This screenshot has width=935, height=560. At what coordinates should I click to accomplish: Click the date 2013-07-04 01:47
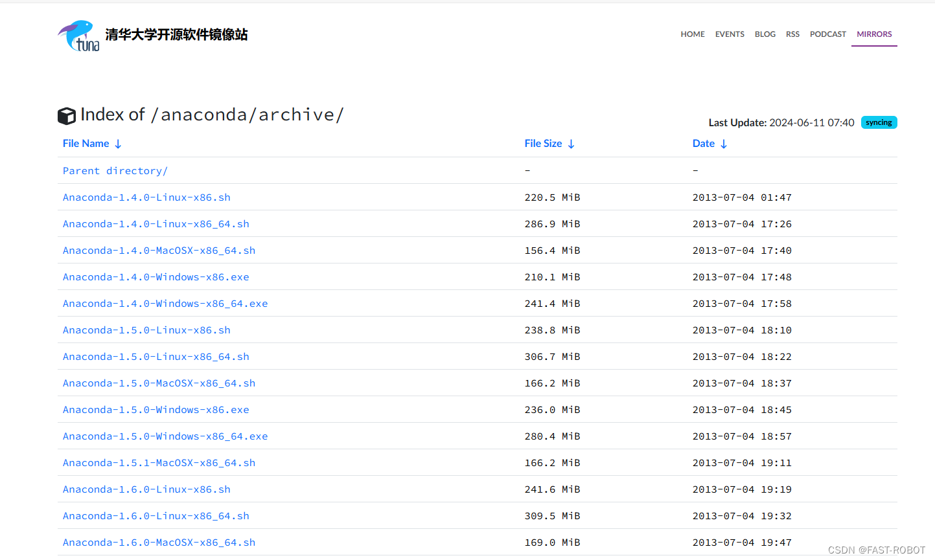point(742,197)
